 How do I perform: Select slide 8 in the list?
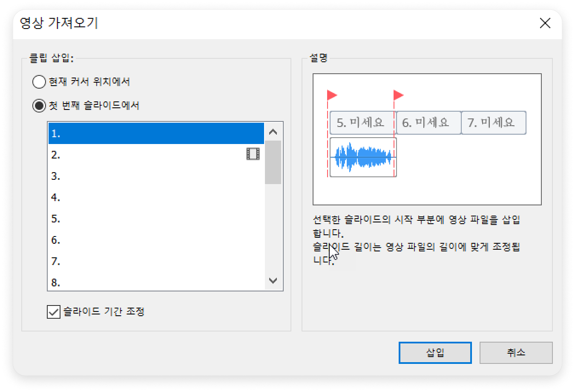(x=156, y=282)
